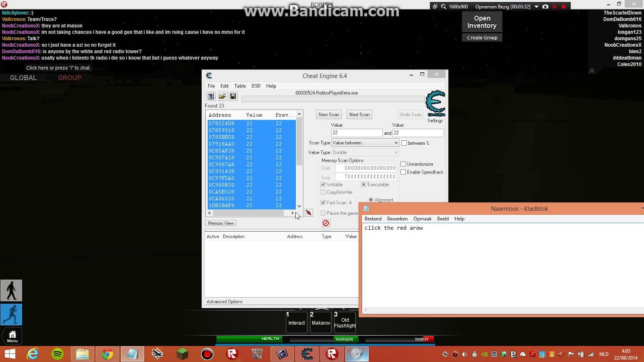
Task: Open Cheat Engine Edit menu
Action: pyautogui.click(x=224, y=86)
